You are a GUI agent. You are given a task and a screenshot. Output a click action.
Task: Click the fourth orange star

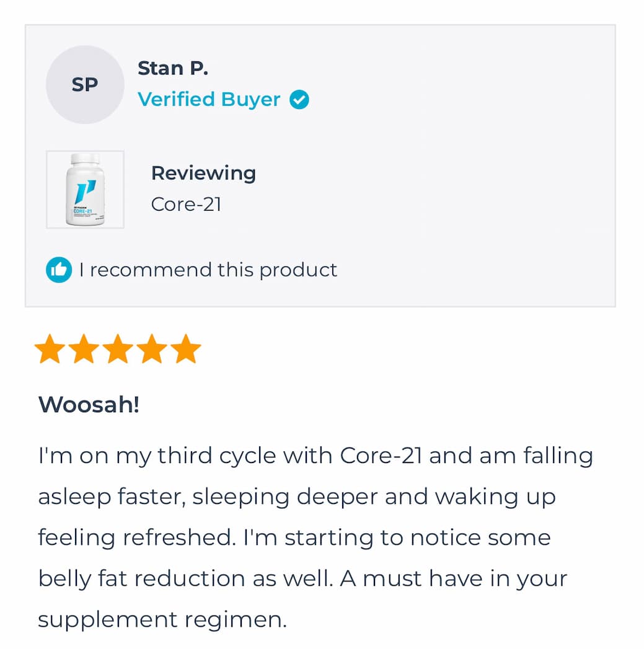pyautogui.click(x=152, y=348)
